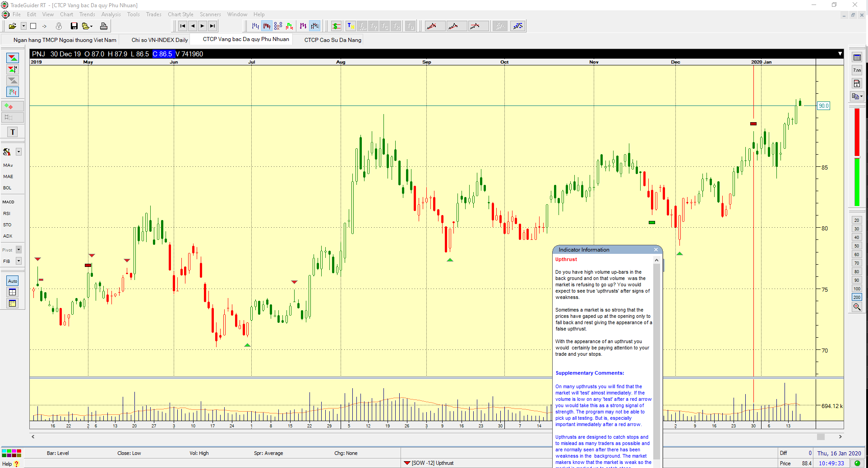Expand the FIB dropdown arrow
Image resolution: width=868 pixels, height=468 pixels.
(19, 261)
